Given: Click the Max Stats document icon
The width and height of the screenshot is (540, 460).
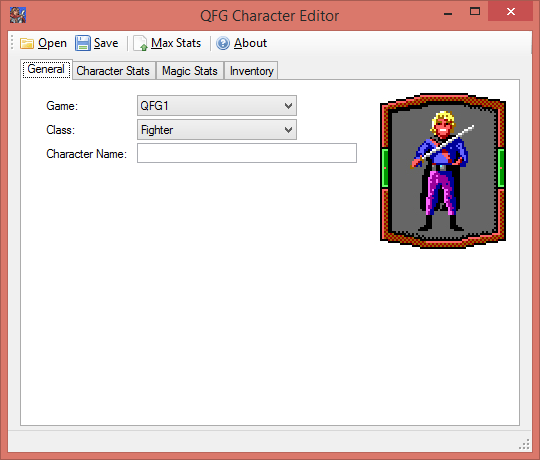Looking at the screenshot, I should 141,43.
